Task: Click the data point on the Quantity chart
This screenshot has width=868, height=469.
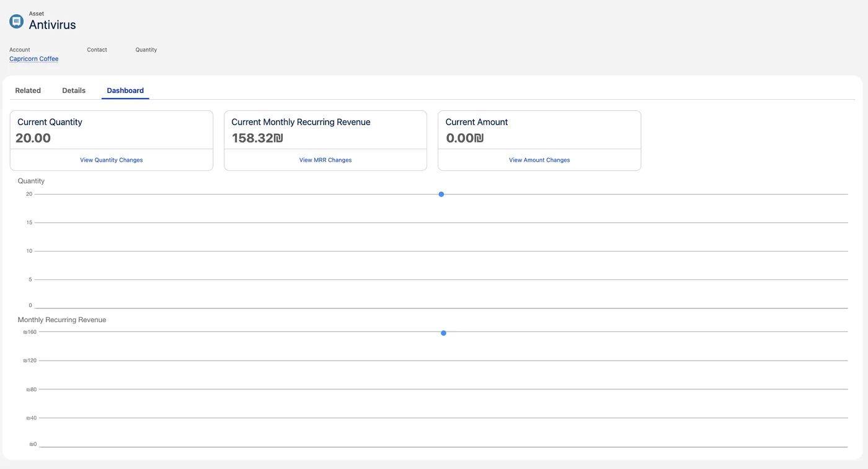Action: [441, 195]
